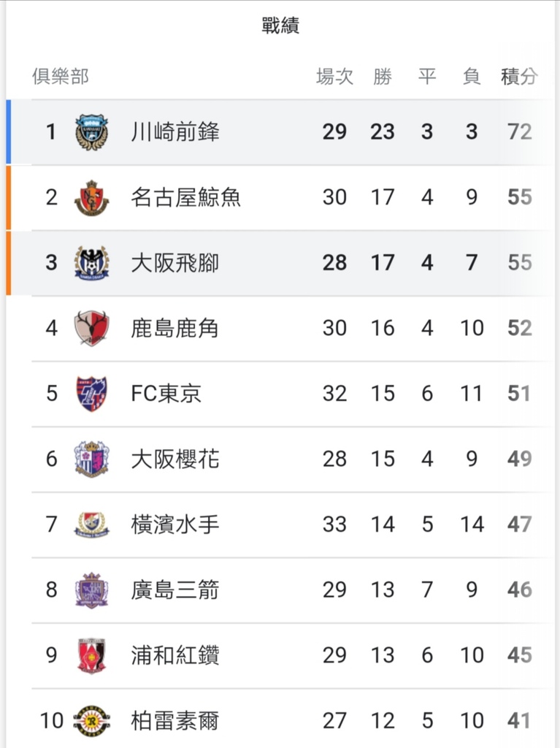This screenshot has width=560, height=748.
Task: Select the 名古屋鯨魚 team name
Action: 186,197
